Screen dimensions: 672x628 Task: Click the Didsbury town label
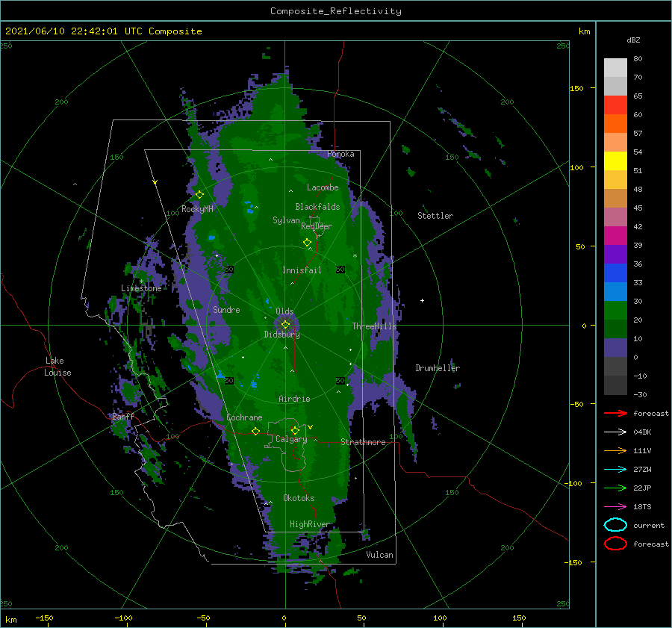[x=281, y=335]
